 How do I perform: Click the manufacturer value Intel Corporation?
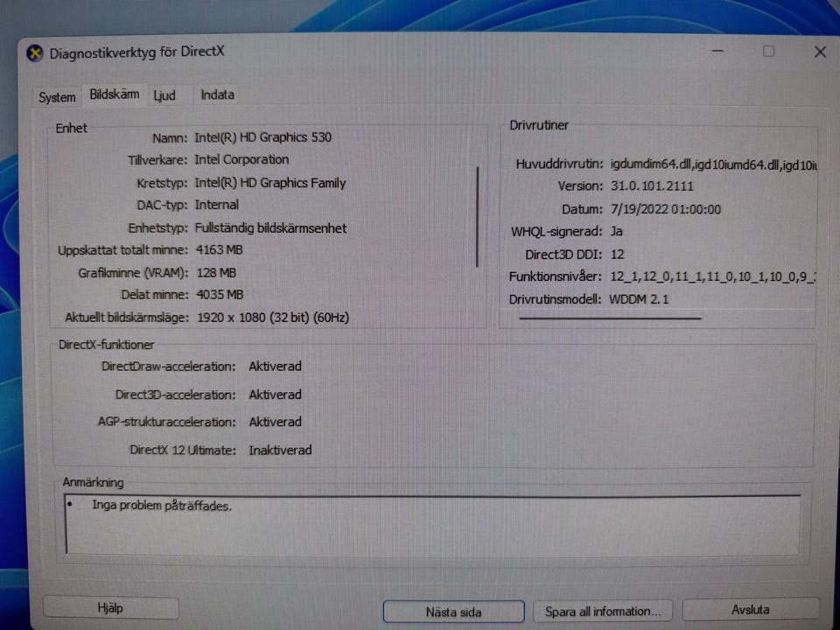coord(241,159)
